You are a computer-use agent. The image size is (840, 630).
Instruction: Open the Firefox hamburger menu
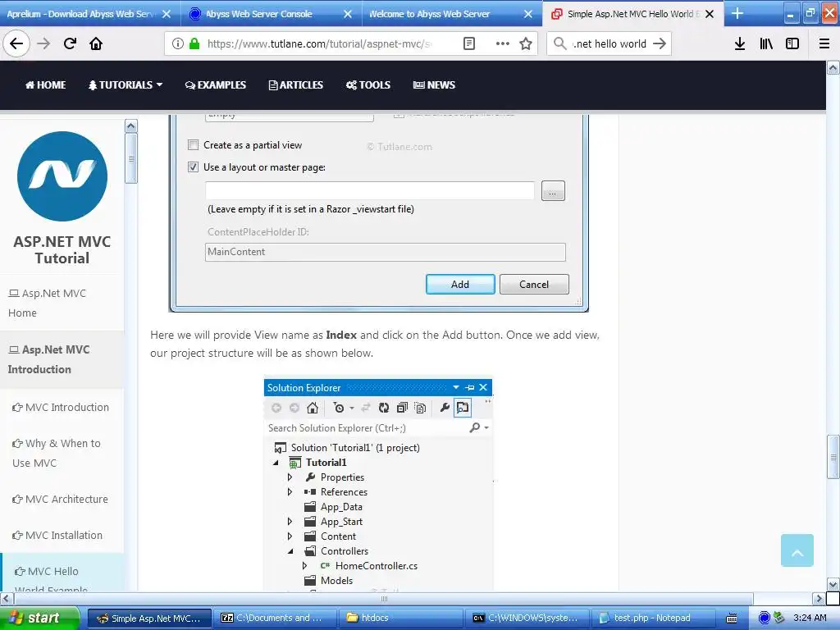click(824, 44)
